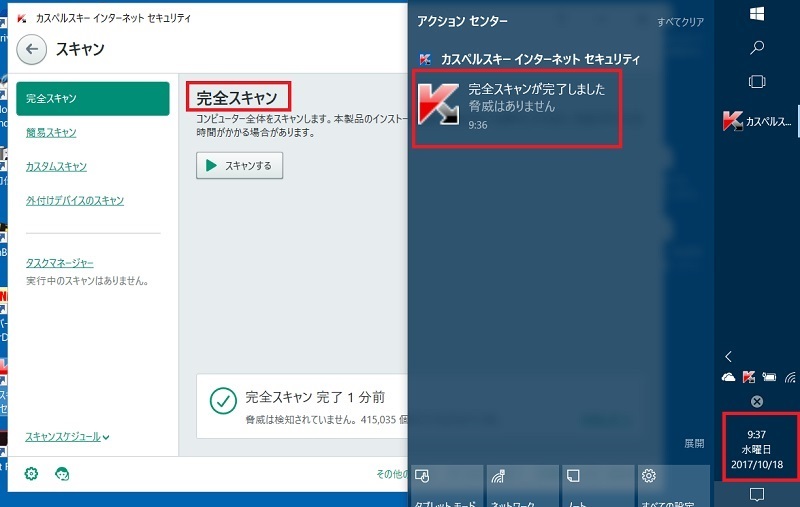Image resolution: width=800 pixels, height=507 pixels.
Task: Start the scan with スキャンする button
Action: [239, 165]
